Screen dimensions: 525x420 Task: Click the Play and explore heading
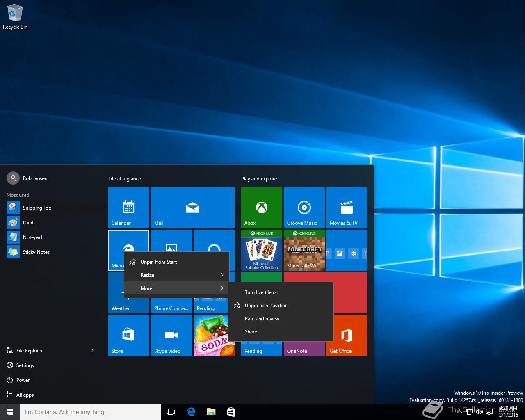(x=259, y=179)
